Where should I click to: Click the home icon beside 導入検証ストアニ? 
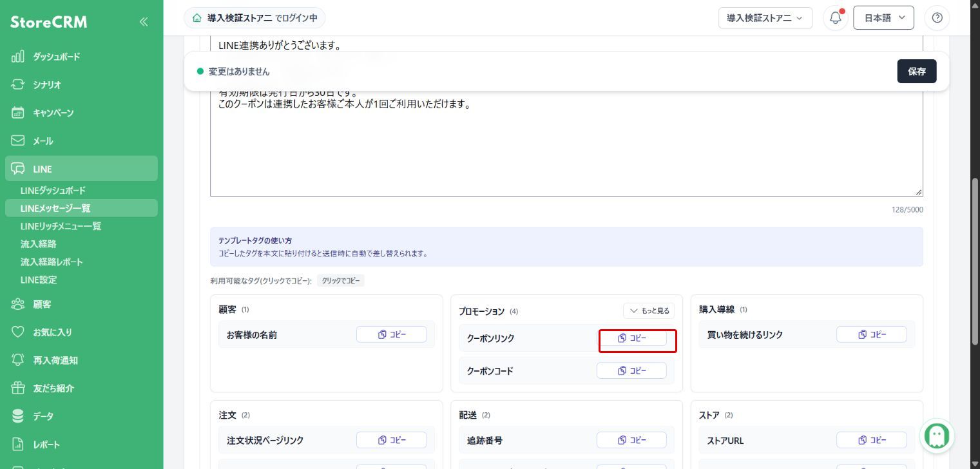pyautogui.click(x=197, y=18)
